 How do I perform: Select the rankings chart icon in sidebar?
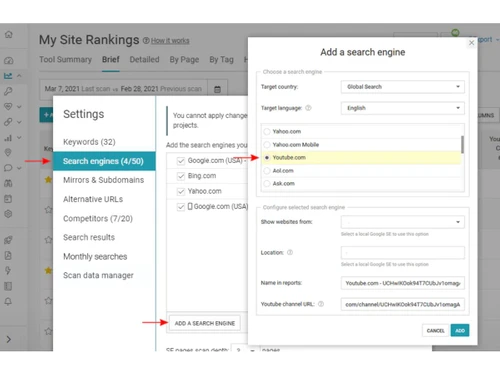click(8, 76)
